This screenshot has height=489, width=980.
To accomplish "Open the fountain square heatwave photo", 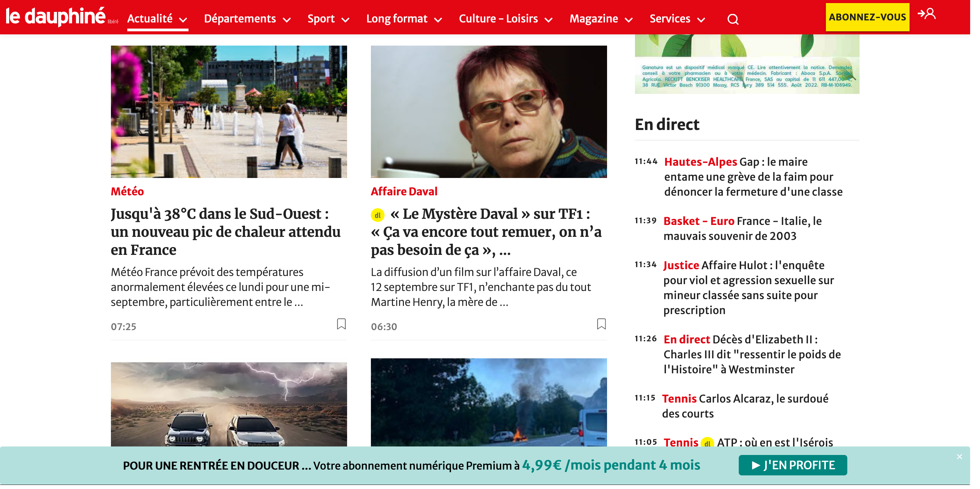I will [229, 112].
